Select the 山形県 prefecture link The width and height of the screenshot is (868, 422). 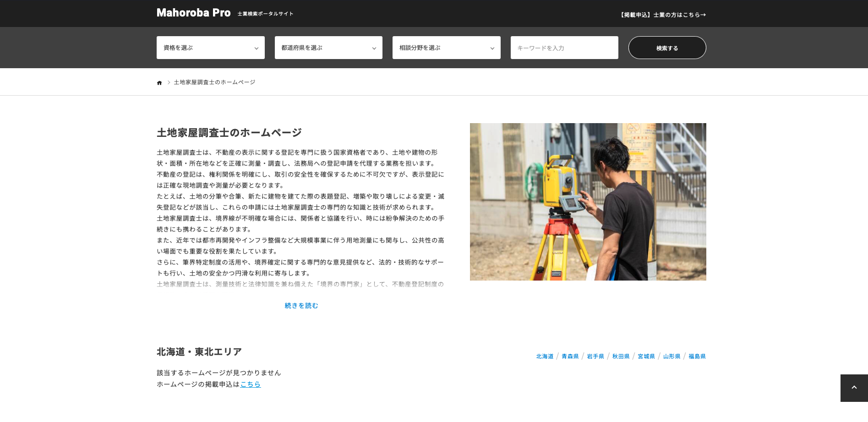[671, 356]
